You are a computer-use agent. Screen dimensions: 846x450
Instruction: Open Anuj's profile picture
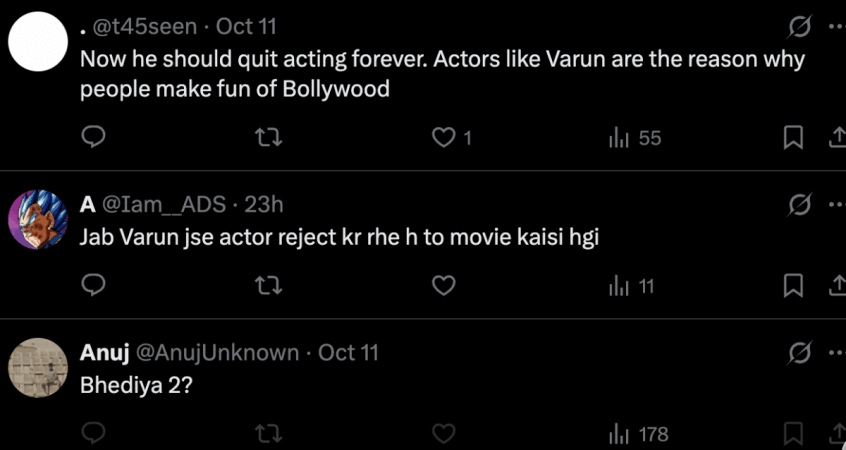37,368
